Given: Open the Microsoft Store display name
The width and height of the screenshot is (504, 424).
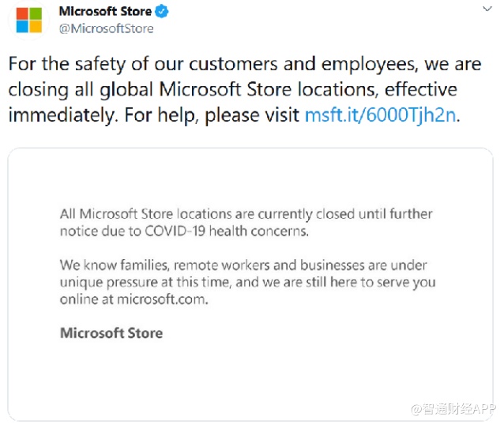Looking at the screenshot, I should pyautogui.click(x=105, y=12).
